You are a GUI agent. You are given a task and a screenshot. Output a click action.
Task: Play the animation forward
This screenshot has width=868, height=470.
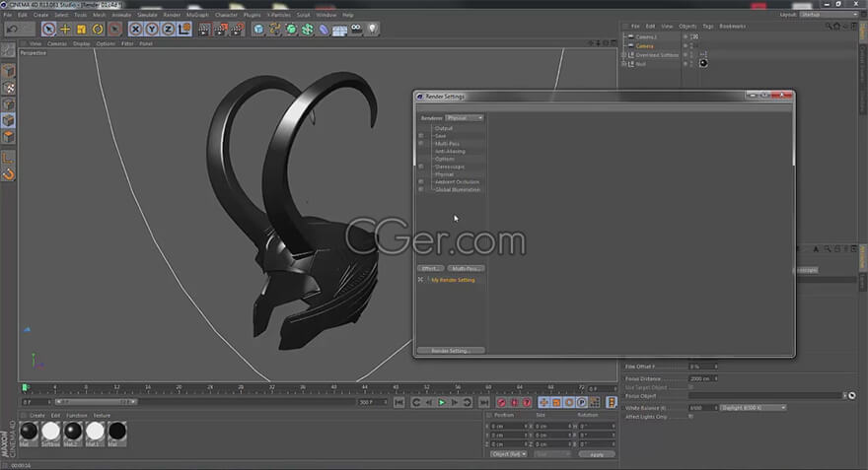[x=442, y=403]
